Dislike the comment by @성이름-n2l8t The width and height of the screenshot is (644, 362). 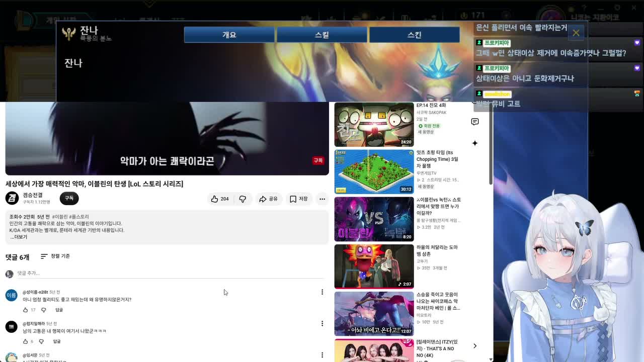tap(44, 310)
